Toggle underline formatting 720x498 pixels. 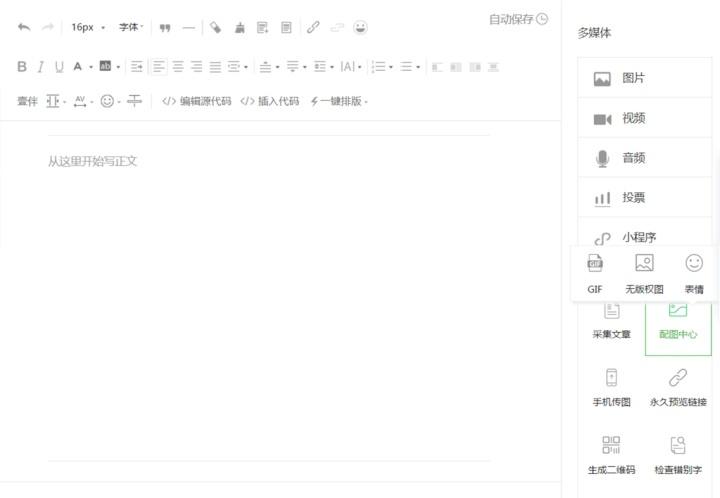coord(59,67)
